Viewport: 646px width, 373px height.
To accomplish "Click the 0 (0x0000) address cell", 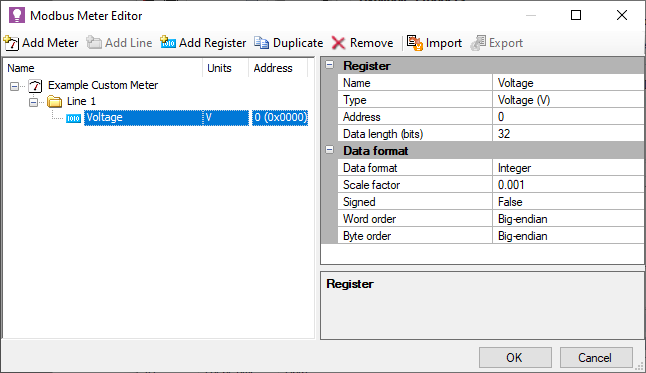I will [x=280, y=117].
